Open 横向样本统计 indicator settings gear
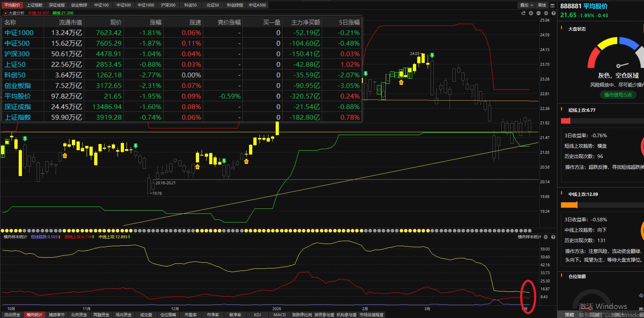644x318 pixels. [x=546, y=237]
